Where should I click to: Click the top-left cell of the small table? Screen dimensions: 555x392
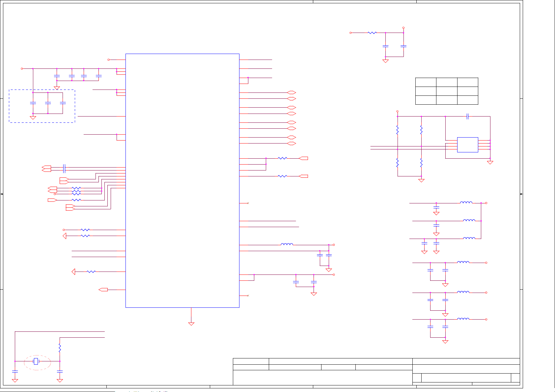pos(426,82)
